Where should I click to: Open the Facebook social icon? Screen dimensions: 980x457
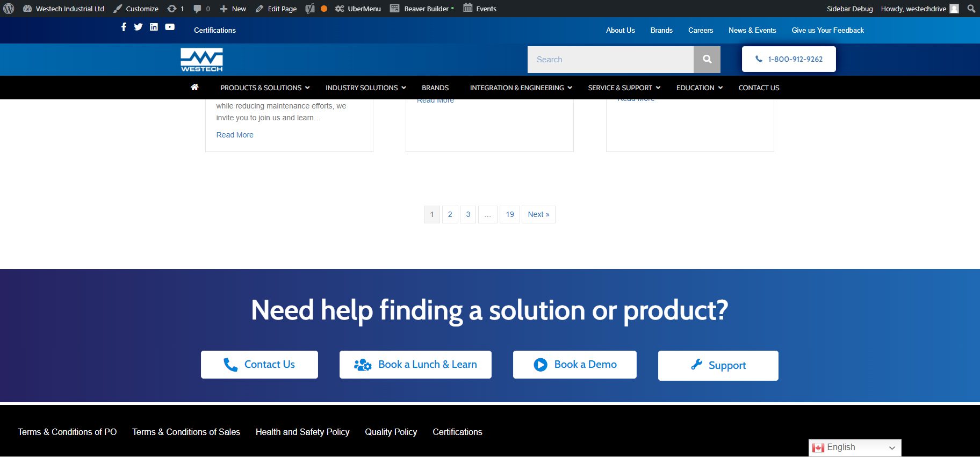click(x=124, y=27)
